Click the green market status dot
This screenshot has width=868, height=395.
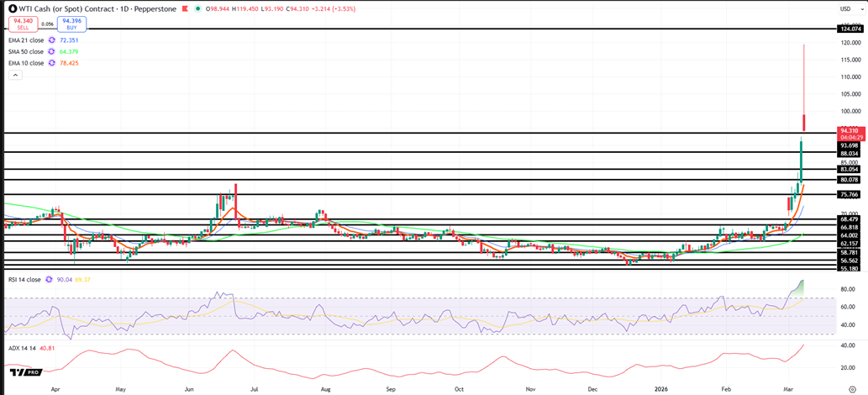(x=197, y=9)
